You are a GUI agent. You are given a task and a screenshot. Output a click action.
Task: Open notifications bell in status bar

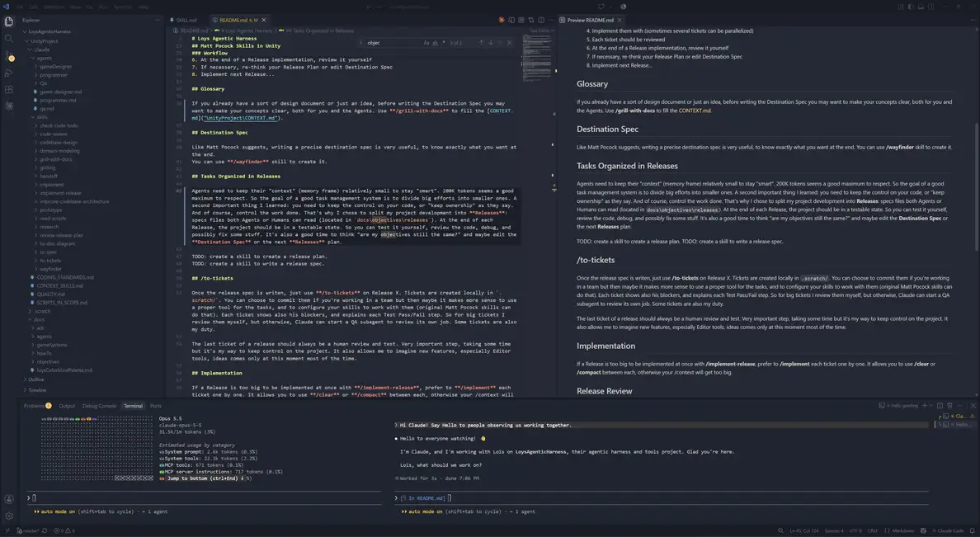(x=973, y=530)
